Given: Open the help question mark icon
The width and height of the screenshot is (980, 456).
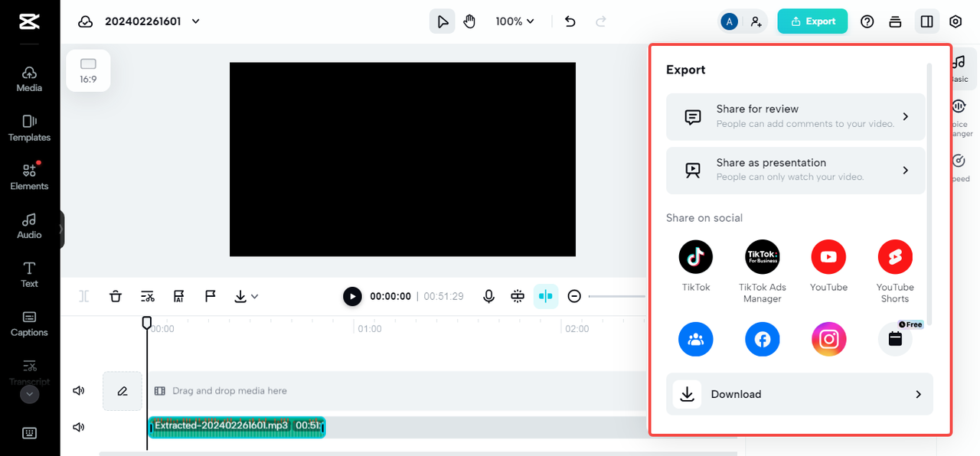Looking at the screenshot, I should click(867, 21).
